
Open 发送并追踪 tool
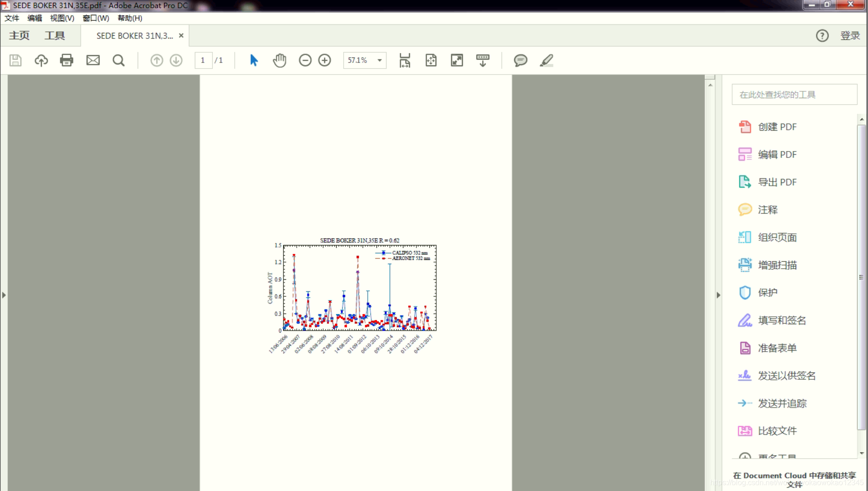coord(772,403)
